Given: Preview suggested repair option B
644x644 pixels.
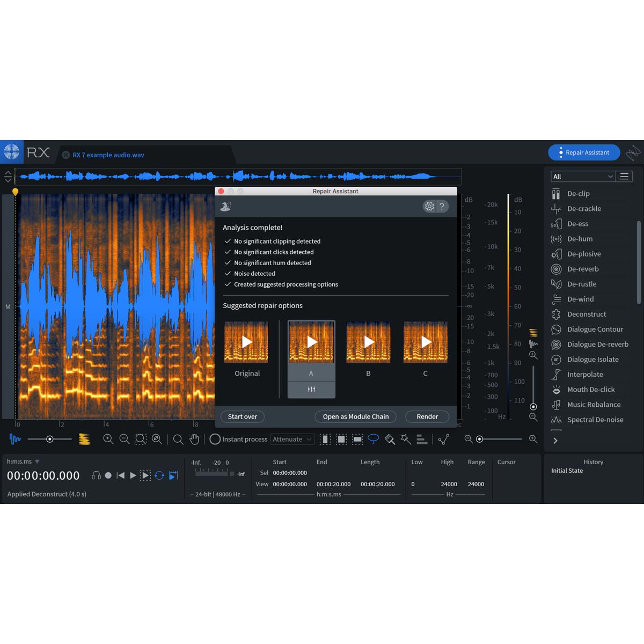Looking at the screenshot, I should [x=368, y=342].
